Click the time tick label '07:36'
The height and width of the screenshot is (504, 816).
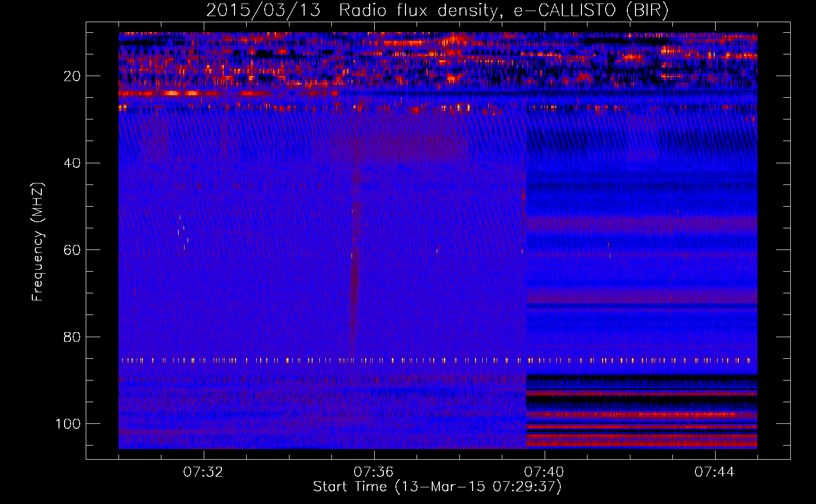pyautogui.click(x=374, y=472)
